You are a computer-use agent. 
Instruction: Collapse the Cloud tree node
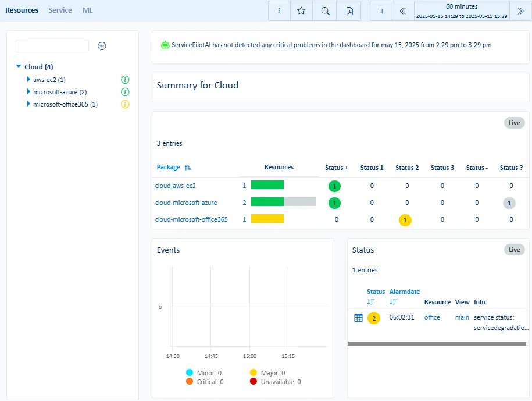pos(19,67)
